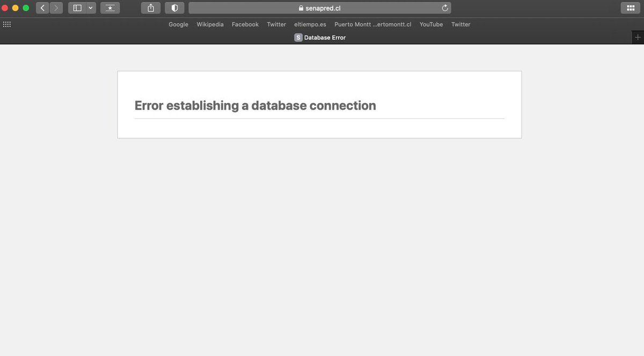
Task: Open the sidebar options dropdown arrow
Action: pos(91,8)
